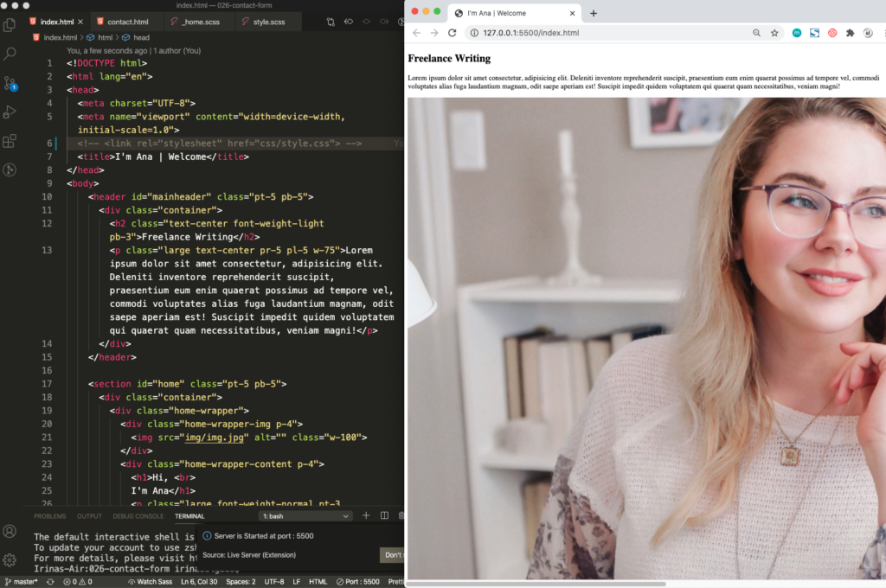Create a new terminal with the plus icon
This screenshot has width=886, height=588.
pyautogui.click(x=366, y=515)
